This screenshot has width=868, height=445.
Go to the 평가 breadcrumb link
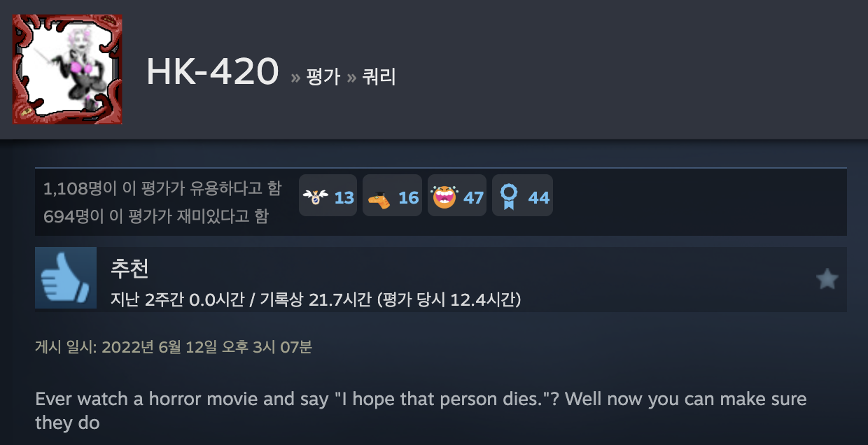[x=323, y=76]
